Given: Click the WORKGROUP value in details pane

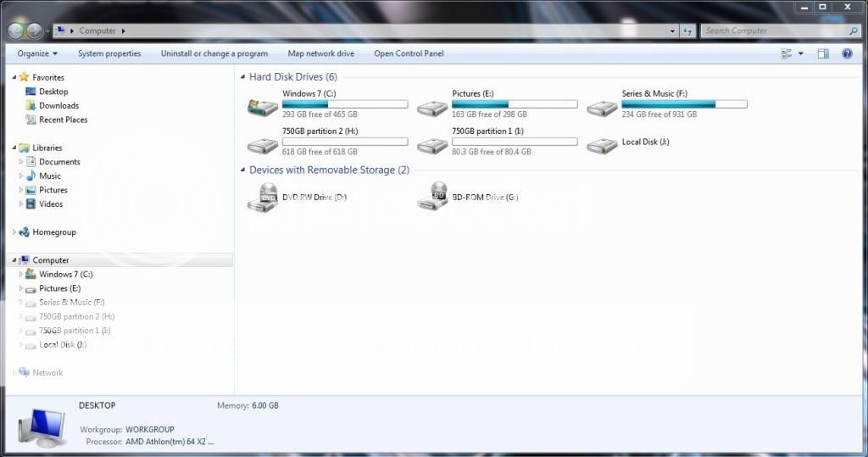Looking at the screenshot, I should pyautogui.click(x=149, y=429).
